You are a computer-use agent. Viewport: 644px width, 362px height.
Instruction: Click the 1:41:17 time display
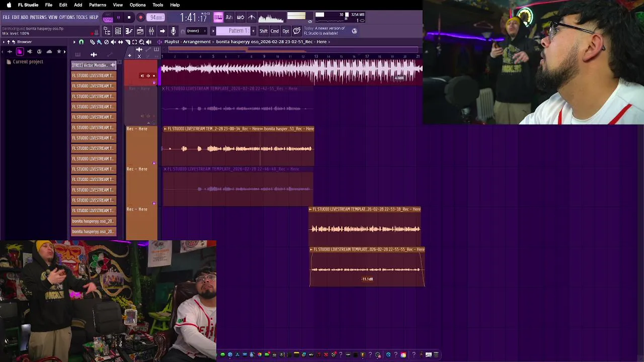pyautogui.click(x=194, y=18)
